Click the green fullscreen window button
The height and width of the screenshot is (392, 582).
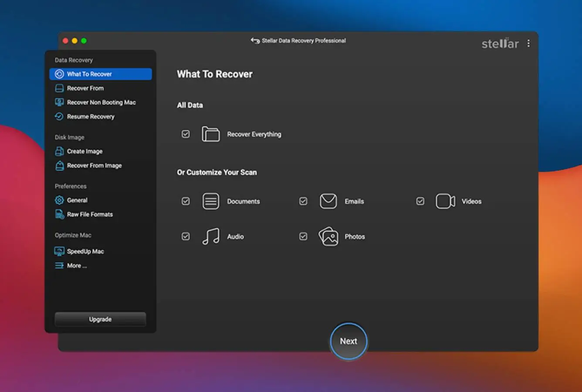(x=84, y=41)
